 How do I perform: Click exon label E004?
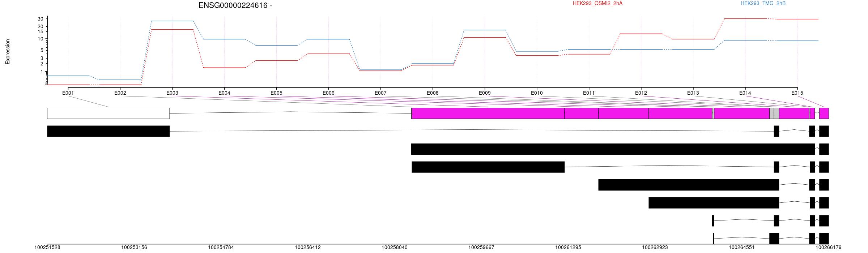click(x=224, y=93)
